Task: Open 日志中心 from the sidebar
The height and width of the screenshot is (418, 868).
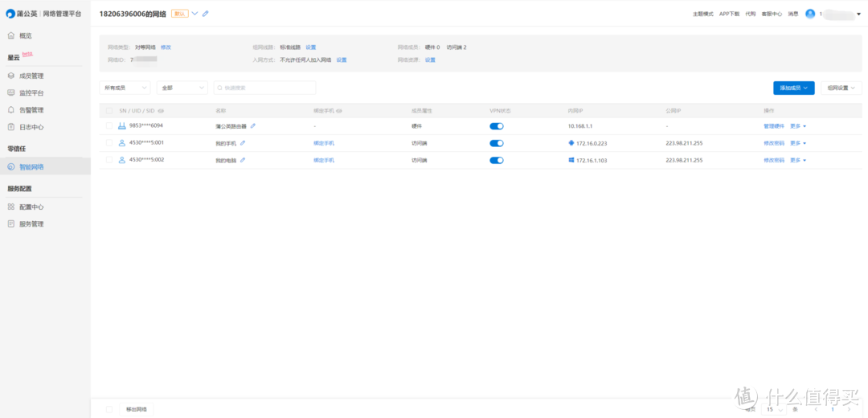Action: tap(31, 127)
